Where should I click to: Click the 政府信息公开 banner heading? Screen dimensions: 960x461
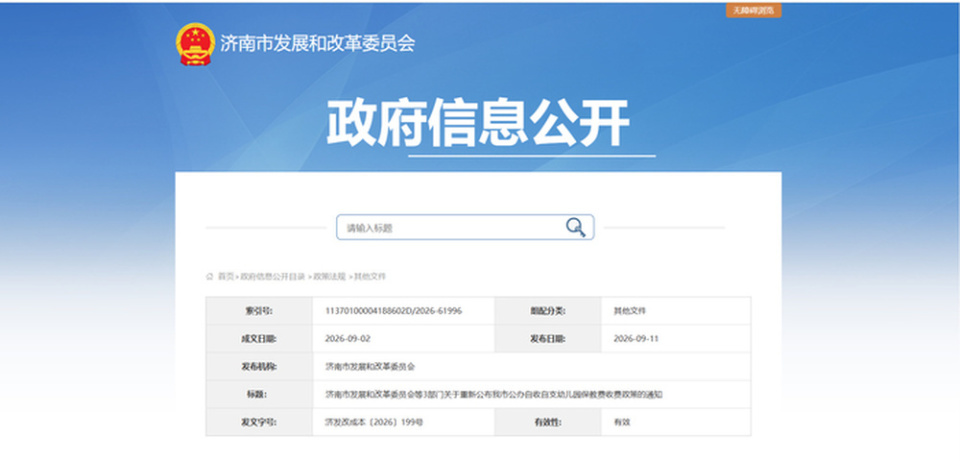click(x=478, y=123)
